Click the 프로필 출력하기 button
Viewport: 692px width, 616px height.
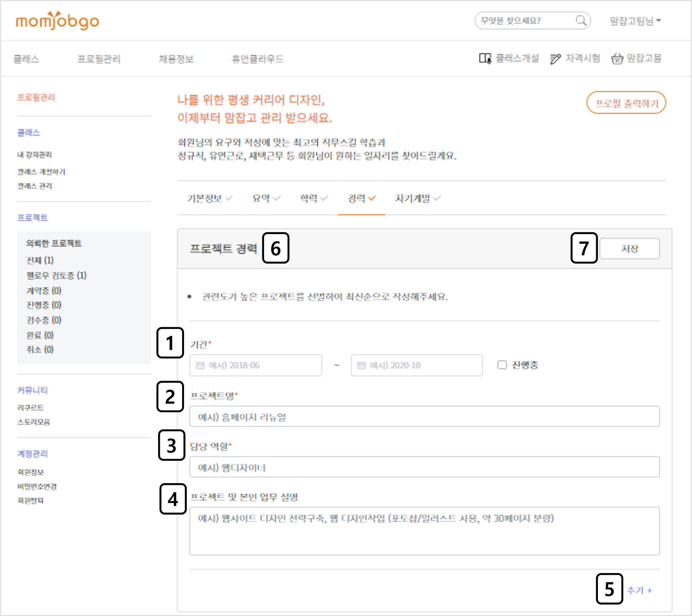pyautogui.click(x=626, y=103)
